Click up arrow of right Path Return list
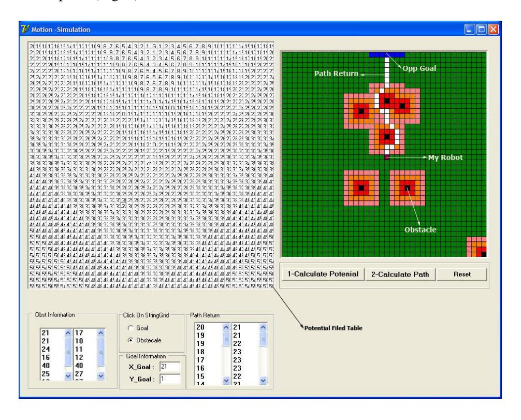Viewport: 521px width, 420px height. coord(263,327)
